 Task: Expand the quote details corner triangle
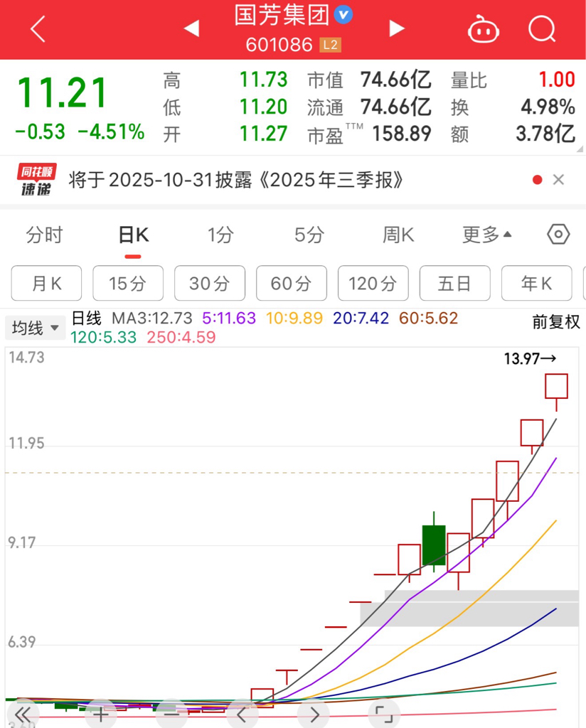(580, 149)
